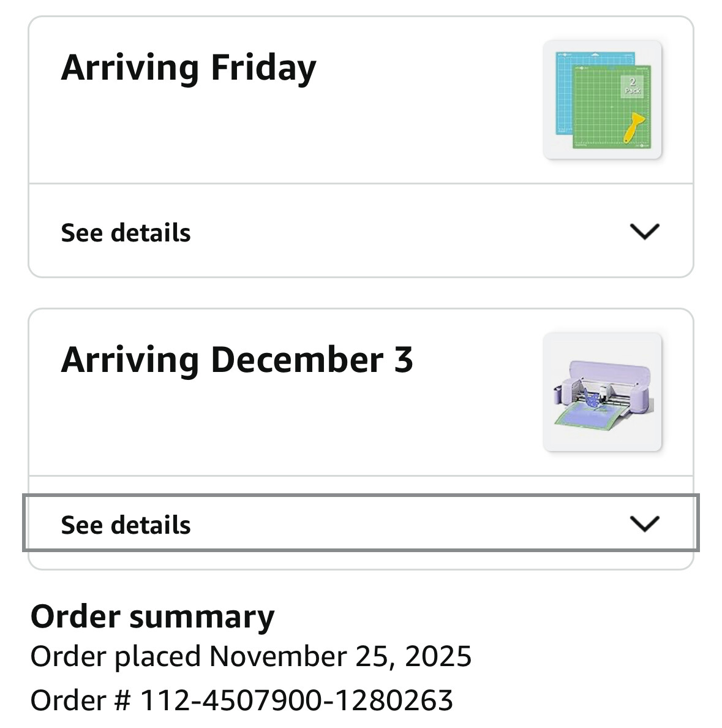Click the highlighted See details row's empty middle
This screenshot has height=728, width=722.
(x=398, y=525)
